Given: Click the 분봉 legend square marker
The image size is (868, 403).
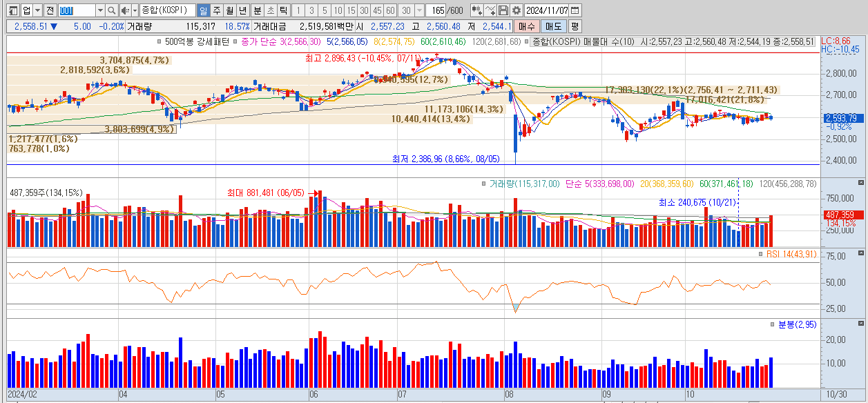Looking at the screenshot, I should [x=773, y=324].
